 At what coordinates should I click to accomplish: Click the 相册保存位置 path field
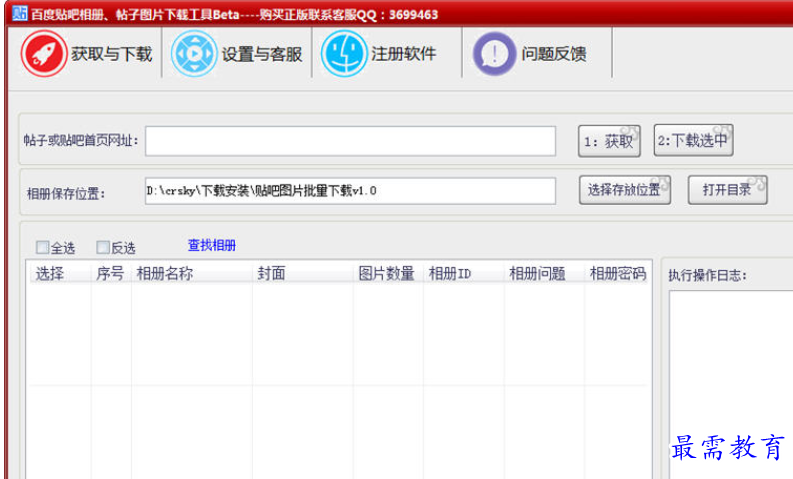(350, 191)
